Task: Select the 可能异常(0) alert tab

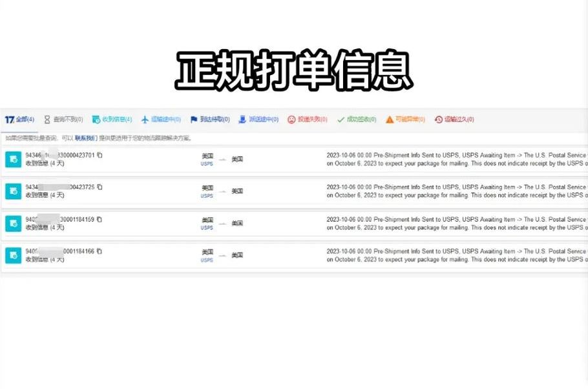Action: [x=405, y=120]
